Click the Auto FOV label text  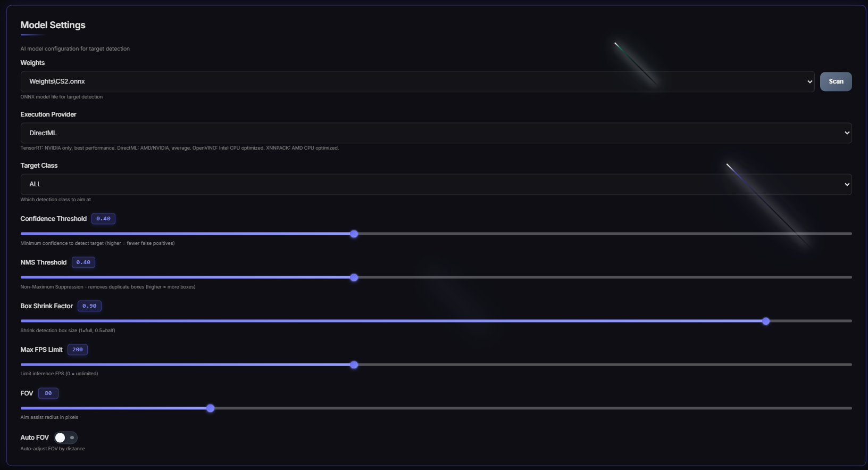point(35,438)
